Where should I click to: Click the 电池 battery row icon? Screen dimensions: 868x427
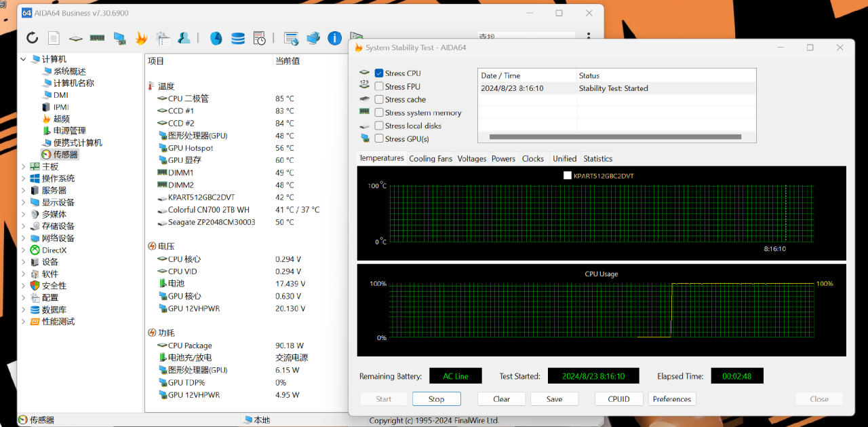pos(162,283)
